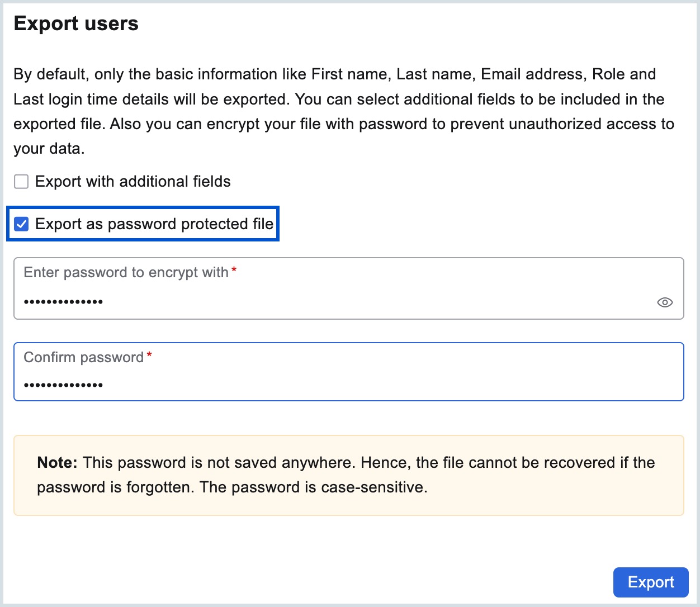Screen dimensions: 700x607
Task: Place cursor on masked dots in Confirm password
Action: tap(63, 385)
